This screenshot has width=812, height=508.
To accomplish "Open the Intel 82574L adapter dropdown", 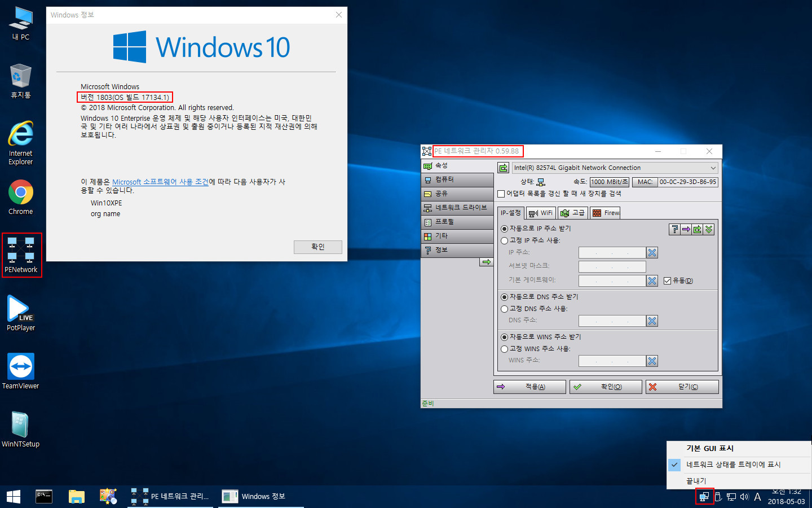I will (x=615, y=168).
